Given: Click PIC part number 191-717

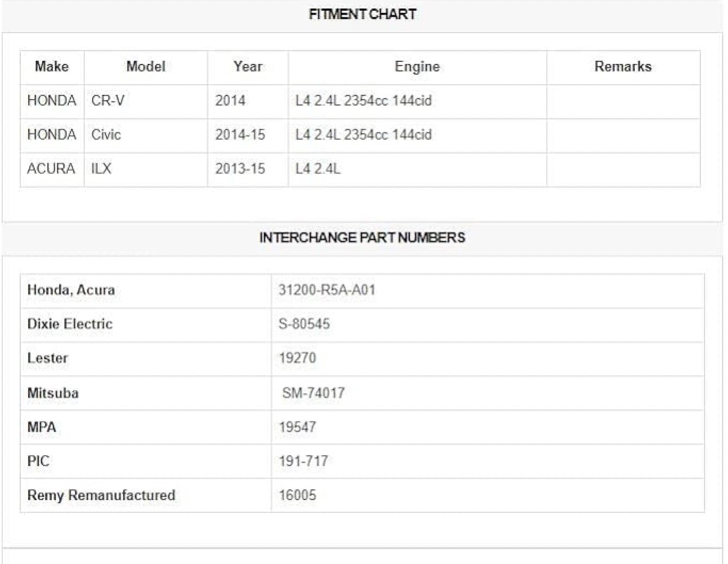Looking at the screenshot, I should 303,462.
